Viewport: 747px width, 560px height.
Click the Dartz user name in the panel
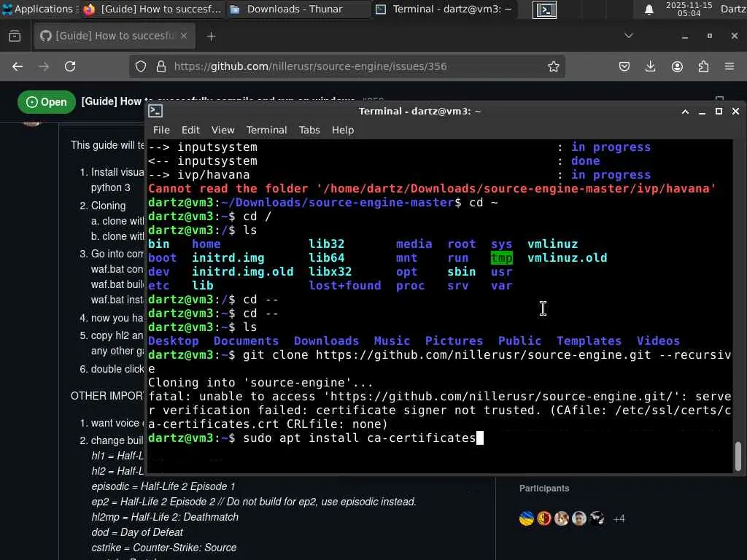click(x=733, y=9)
